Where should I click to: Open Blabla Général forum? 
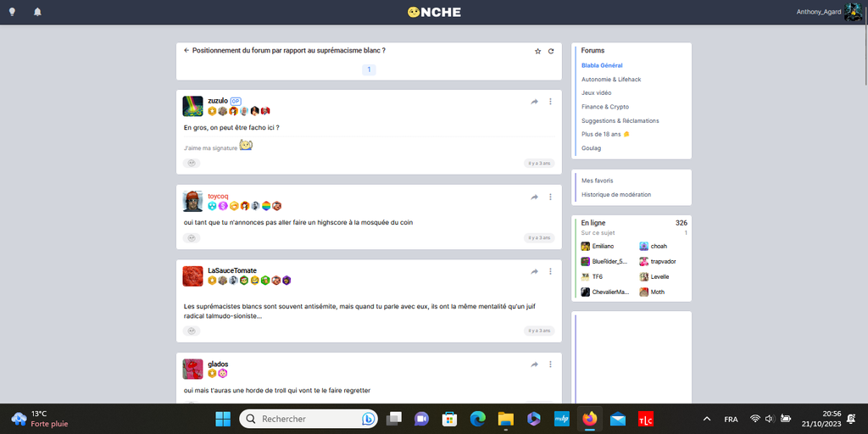[602, 65]
